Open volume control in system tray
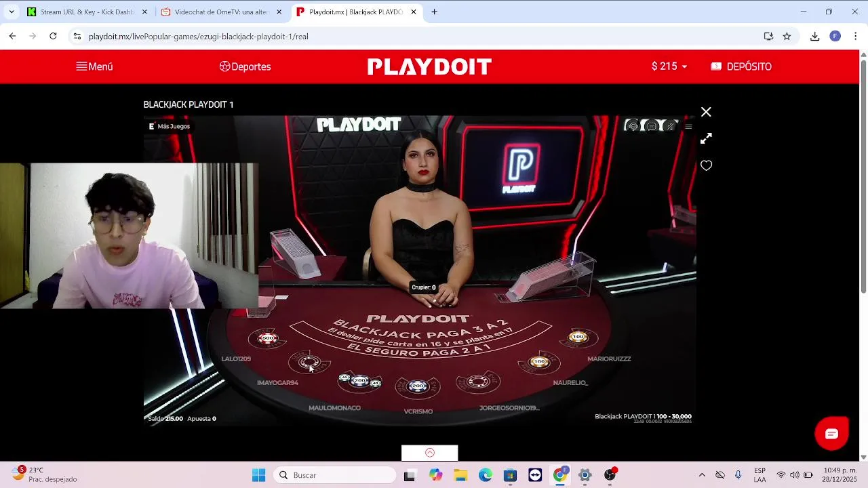The width and height of the screenshot is (868, 488). click(x=794, y=475)
